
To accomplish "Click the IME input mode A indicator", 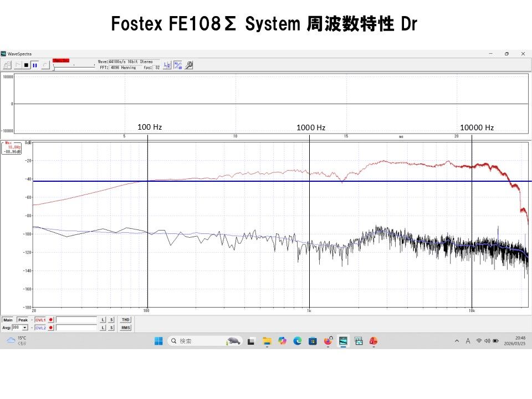I will [468, 341].
